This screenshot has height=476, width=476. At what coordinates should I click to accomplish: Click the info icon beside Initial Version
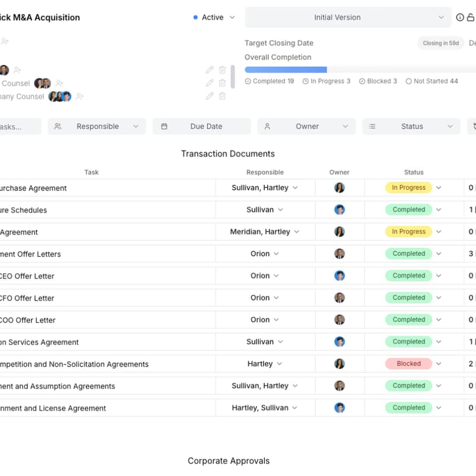coord(460,17)
